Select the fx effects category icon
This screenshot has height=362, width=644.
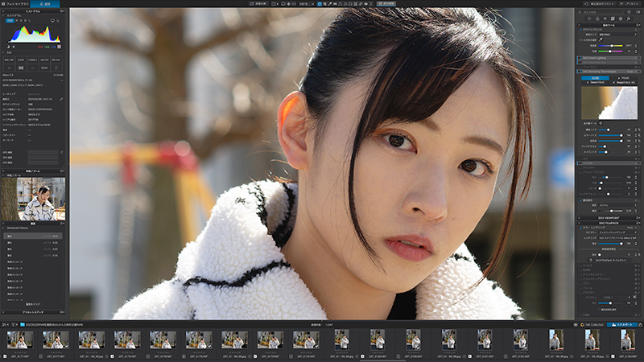click(x=629, y=19)
